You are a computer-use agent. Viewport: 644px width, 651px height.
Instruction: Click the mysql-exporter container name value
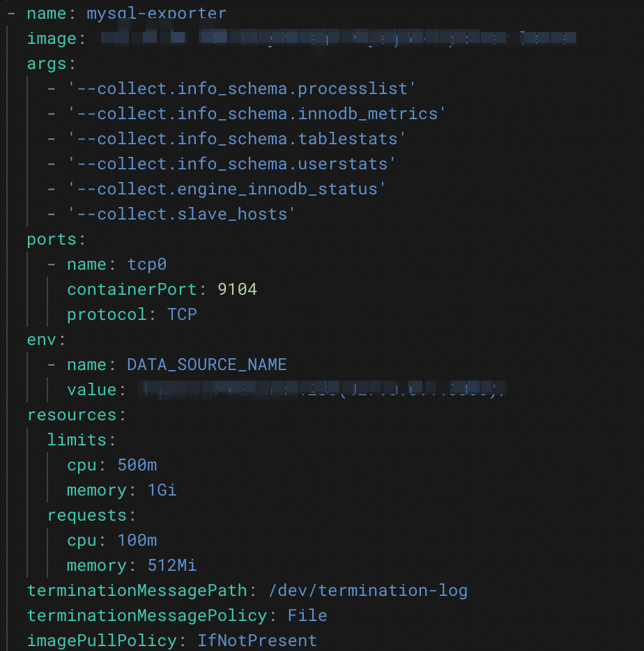(156, 13)
